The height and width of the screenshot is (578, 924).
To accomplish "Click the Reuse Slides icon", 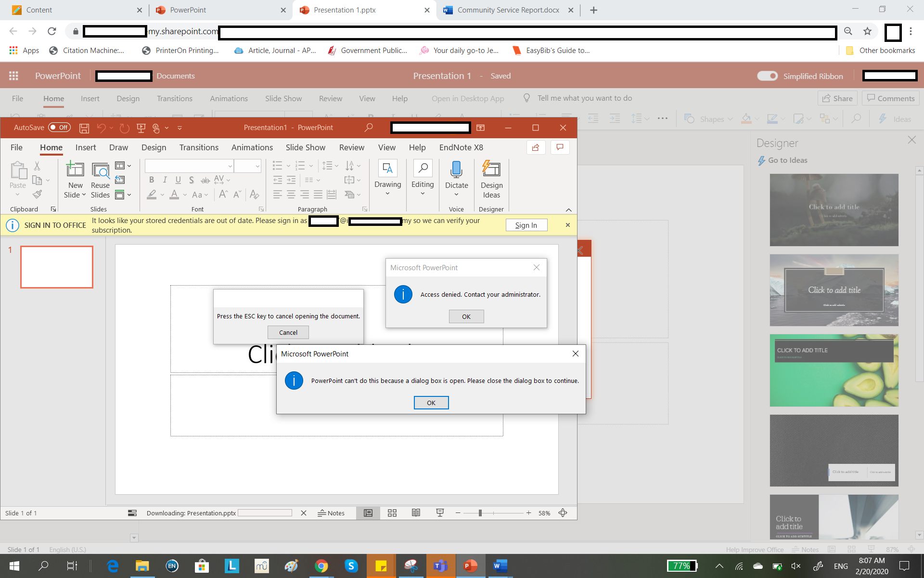I will click(100, 171).
